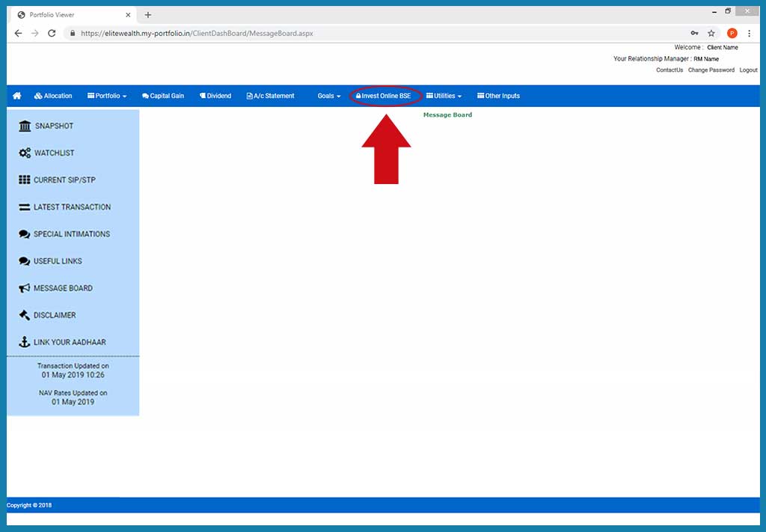Click the 01 May 2019 10:26 timestamp

coord(73,375)
